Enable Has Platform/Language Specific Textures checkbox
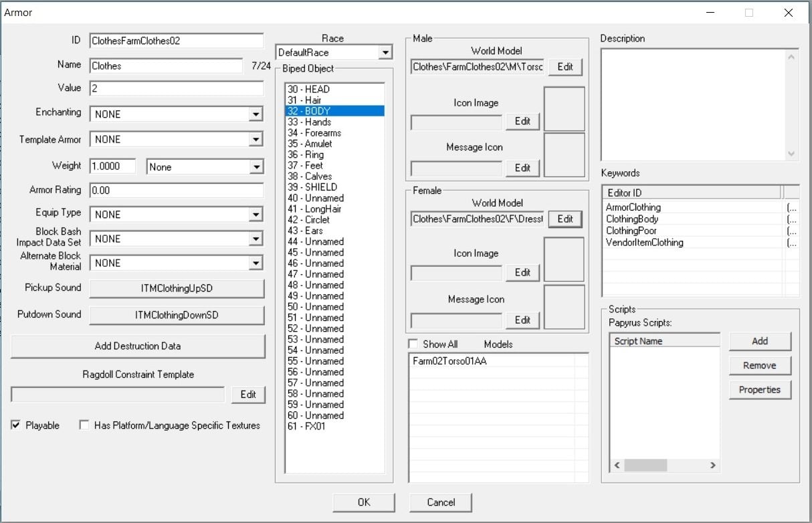812x523 pixels. (x=84, y=425)
